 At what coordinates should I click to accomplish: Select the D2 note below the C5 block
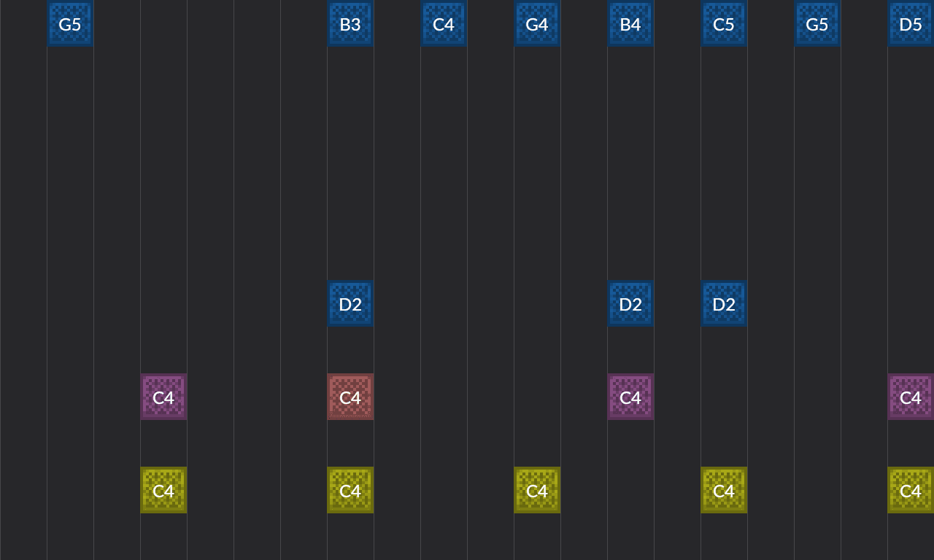tap(724, 303)
